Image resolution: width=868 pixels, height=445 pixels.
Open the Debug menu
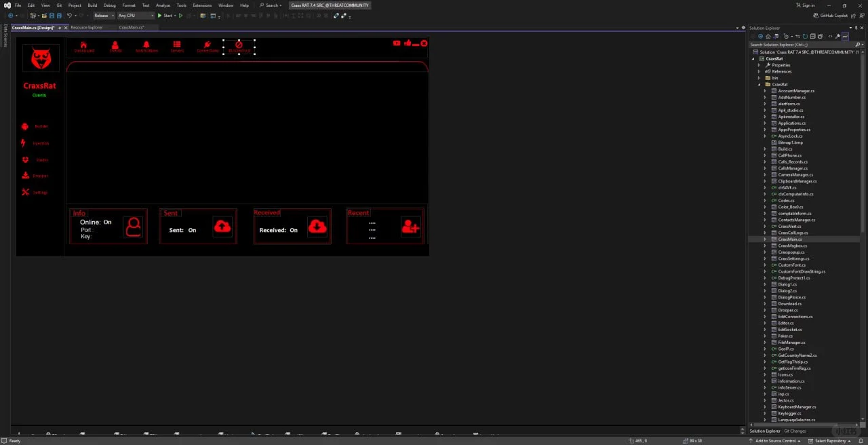click(x=110, y=5)
